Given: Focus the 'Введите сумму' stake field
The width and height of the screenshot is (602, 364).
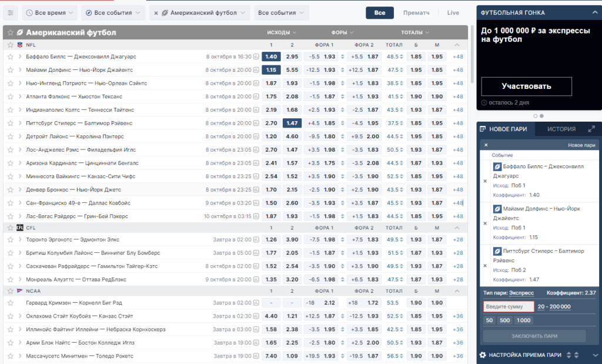Looking at the screenshot, I should (x=509, y=306).
